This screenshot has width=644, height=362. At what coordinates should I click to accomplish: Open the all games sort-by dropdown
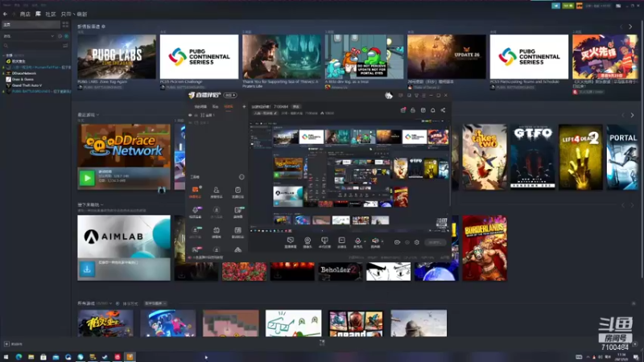click(155, 303)
